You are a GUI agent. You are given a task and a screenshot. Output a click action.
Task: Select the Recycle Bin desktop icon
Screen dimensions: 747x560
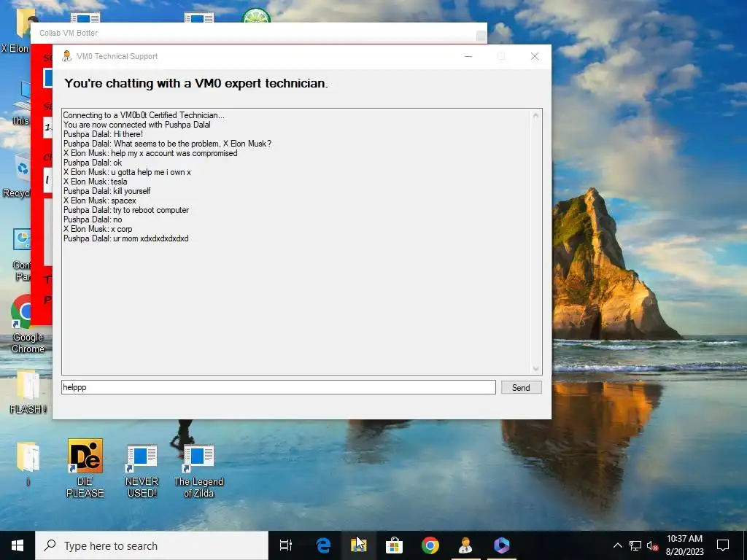[x=18, y=175]
